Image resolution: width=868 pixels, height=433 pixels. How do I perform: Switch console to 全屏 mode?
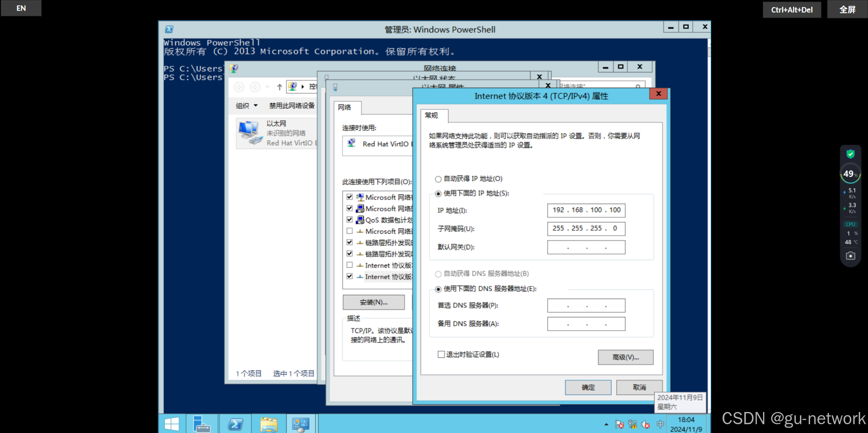847,9
